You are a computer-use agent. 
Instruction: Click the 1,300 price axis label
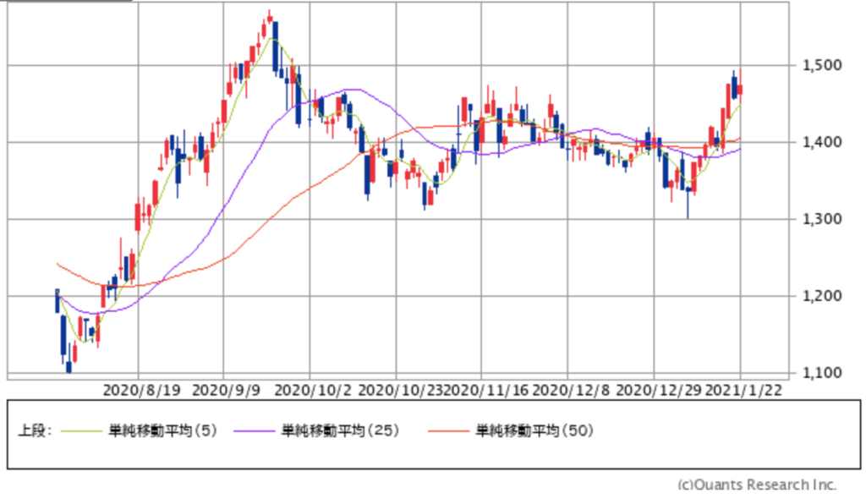click(822, 219)
